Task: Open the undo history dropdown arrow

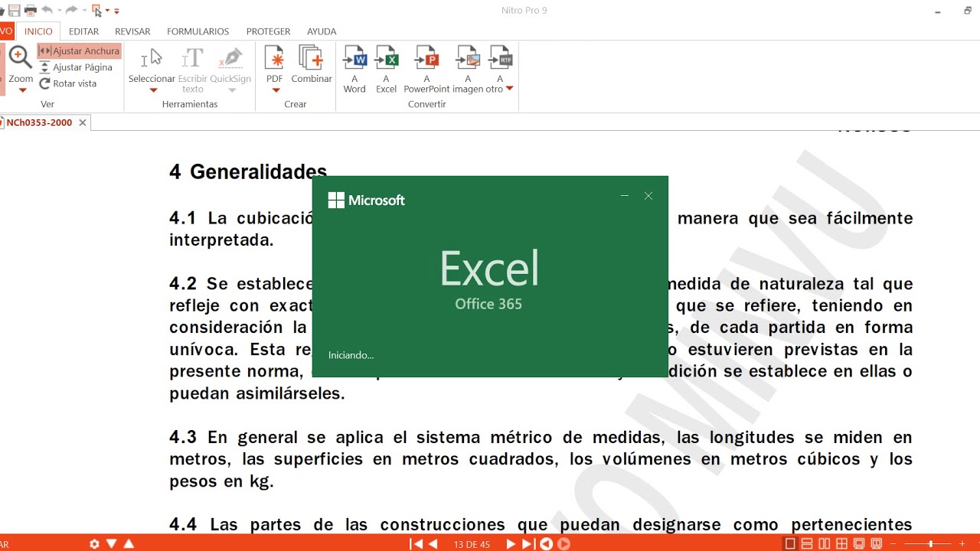Action: [58, 11]
